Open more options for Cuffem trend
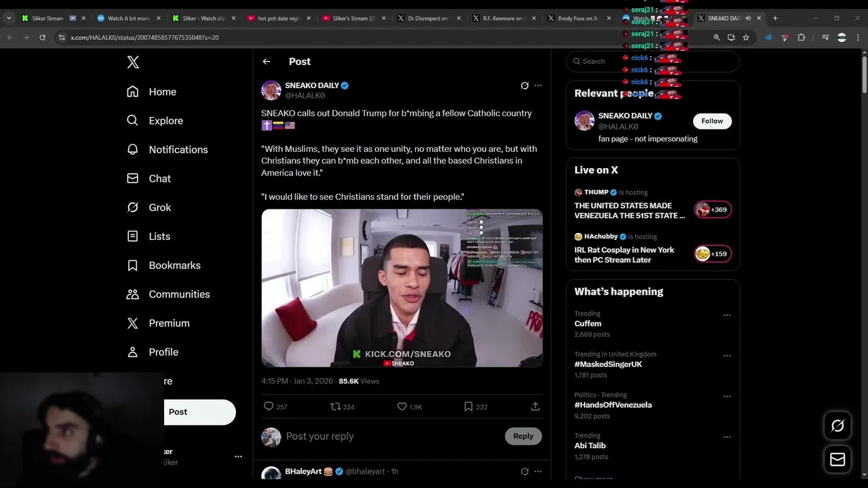 (727, 315)
